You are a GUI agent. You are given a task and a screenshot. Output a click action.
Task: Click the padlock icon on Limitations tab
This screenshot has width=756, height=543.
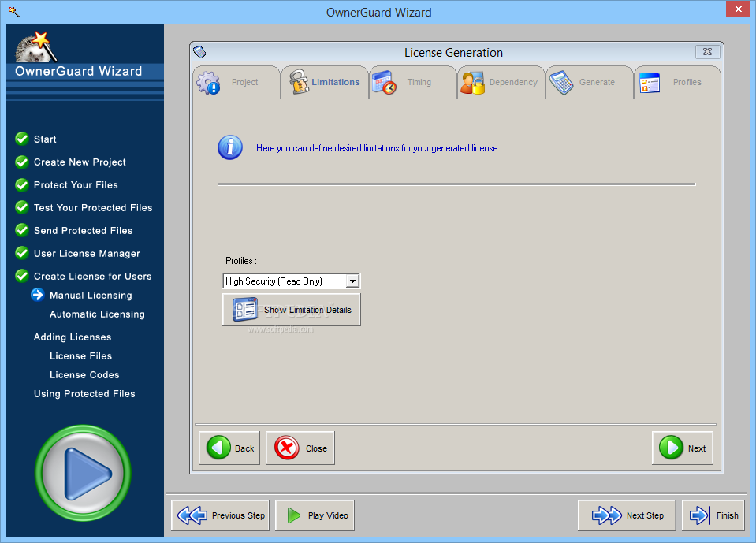299,83
